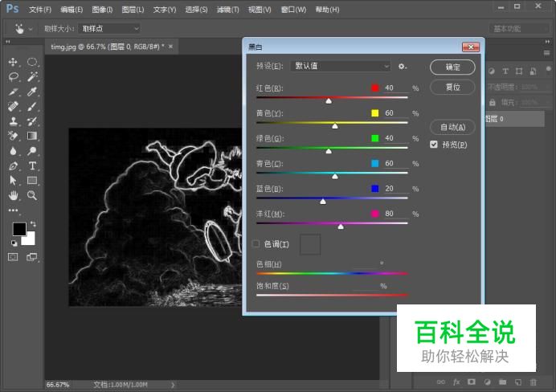Image resolution: width=556 pixels, height=392 pixels.
Task: Delete layer trash icon
Action: click(534, 382)
